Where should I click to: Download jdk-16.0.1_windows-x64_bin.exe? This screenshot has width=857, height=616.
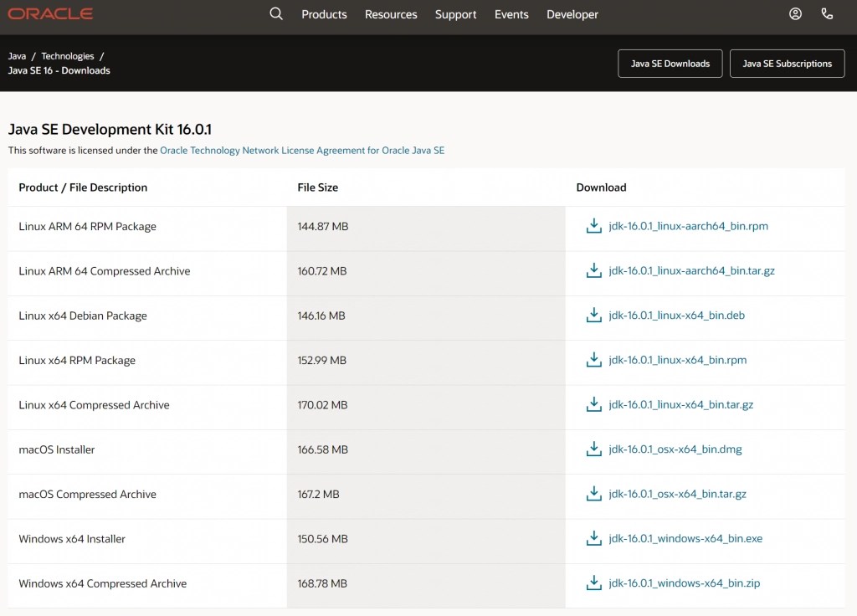pos(685,538)
